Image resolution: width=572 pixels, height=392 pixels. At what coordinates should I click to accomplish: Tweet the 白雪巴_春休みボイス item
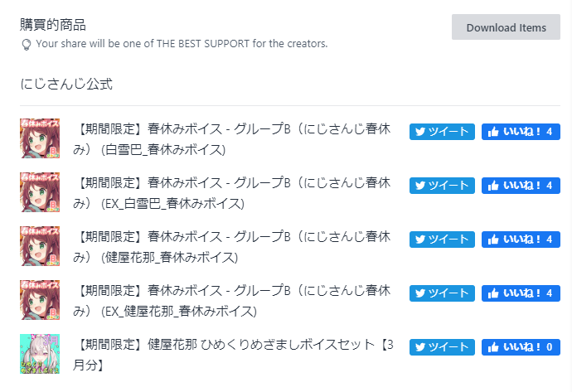click(x=442, y=132)
